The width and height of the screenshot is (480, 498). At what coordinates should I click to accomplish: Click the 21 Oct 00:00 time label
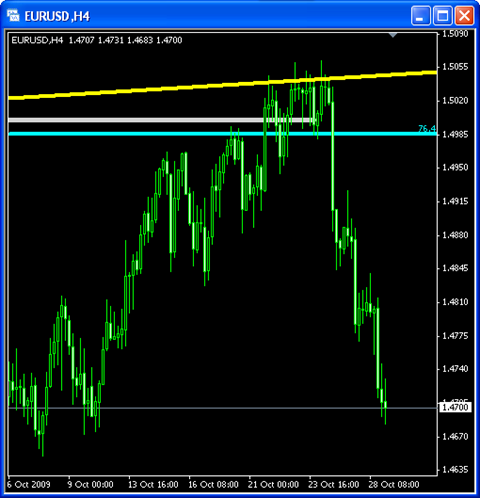tap(273, 485)
